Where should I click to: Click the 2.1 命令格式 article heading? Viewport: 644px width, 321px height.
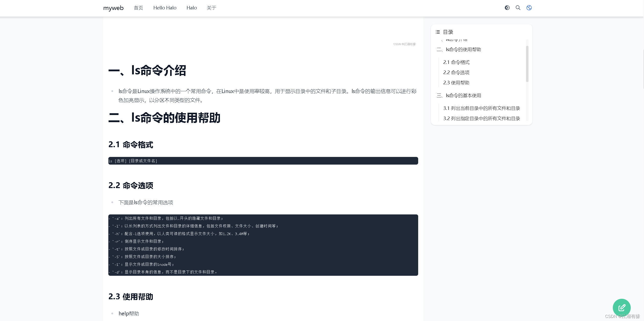point(131,145)
